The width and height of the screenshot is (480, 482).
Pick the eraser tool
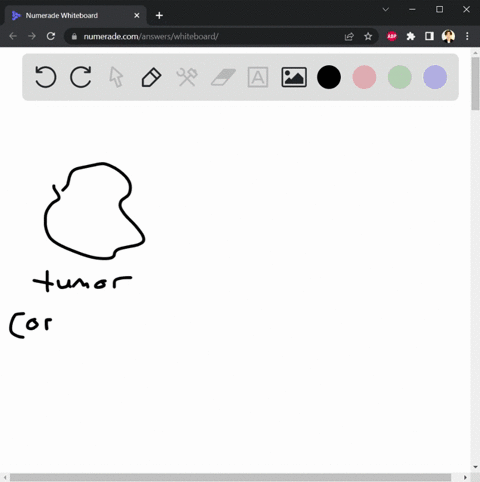coord(223,77)
